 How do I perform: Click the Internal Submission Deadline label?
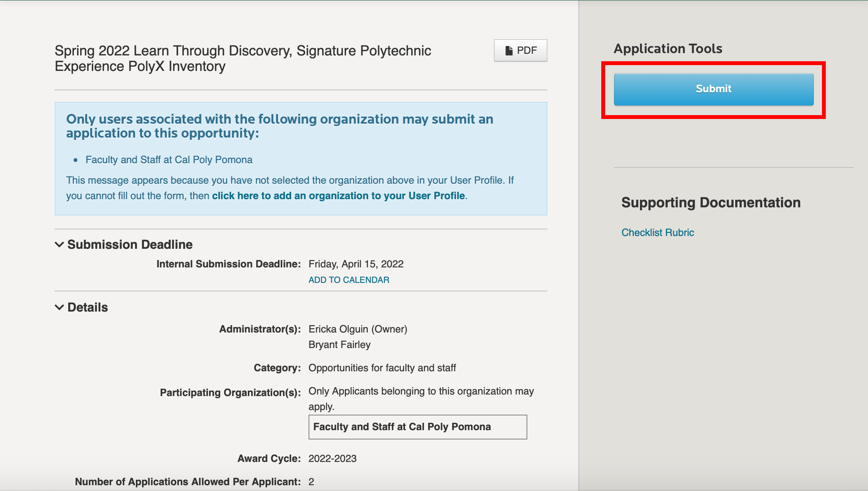point(228,264)
